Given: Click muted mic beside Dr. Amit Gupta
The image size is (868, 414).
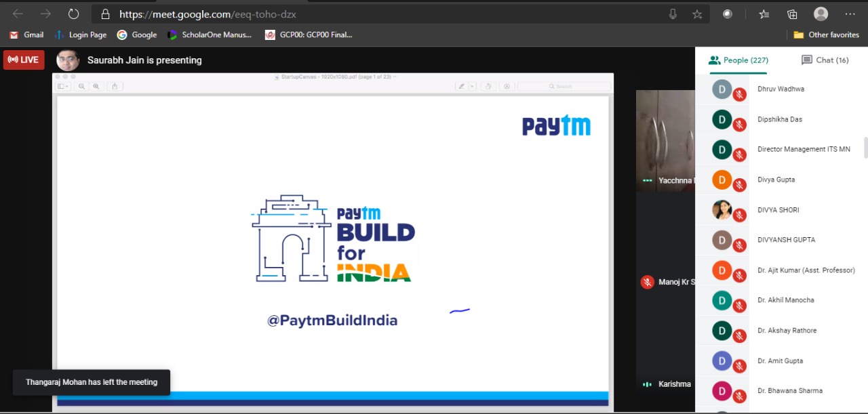Looking at the screenshot, I should 739,367.
